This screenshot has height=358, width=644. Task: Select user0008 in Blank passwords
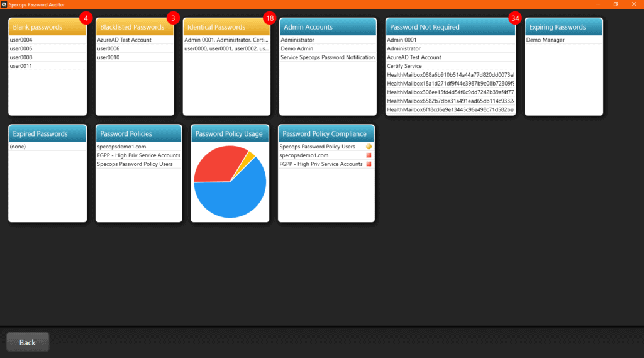tap(48, 57)
